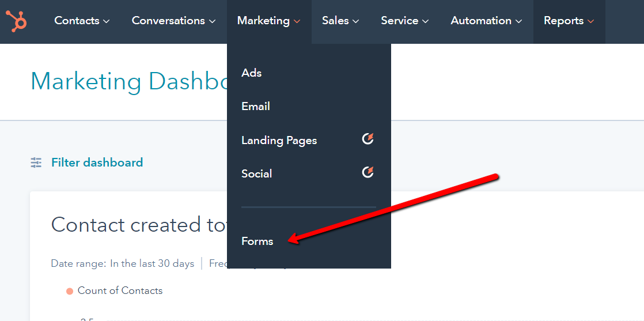
Task: Click the chevron next to Contacts
Action: click(x=106, y=21)
